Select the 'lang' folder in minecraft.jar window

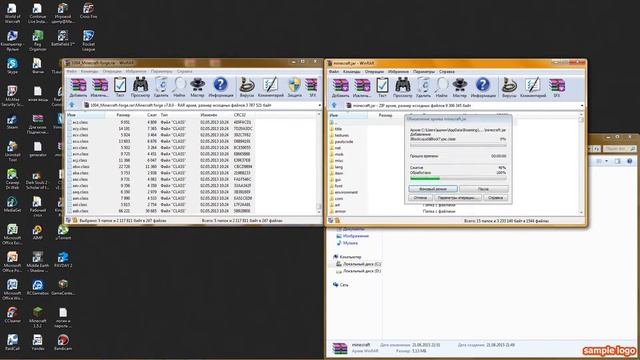[339, 167]
